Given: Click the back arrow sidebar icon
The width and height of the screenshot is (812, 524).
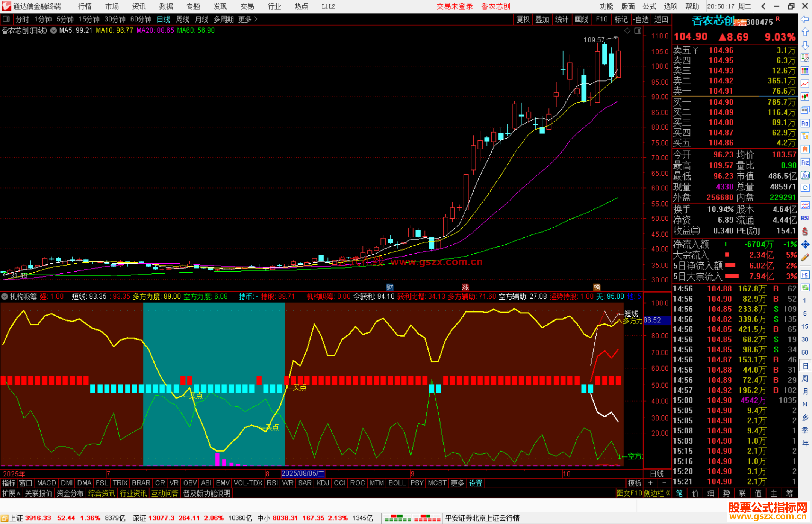Looking at the screenshot, I should [x=805, y=19].
